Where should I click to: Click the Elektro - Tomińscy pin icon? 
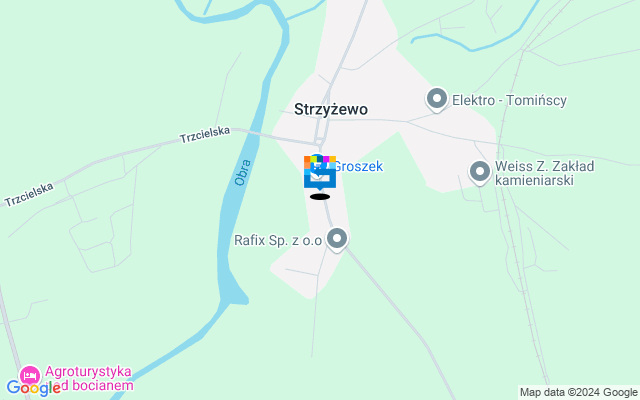[437, 100]
